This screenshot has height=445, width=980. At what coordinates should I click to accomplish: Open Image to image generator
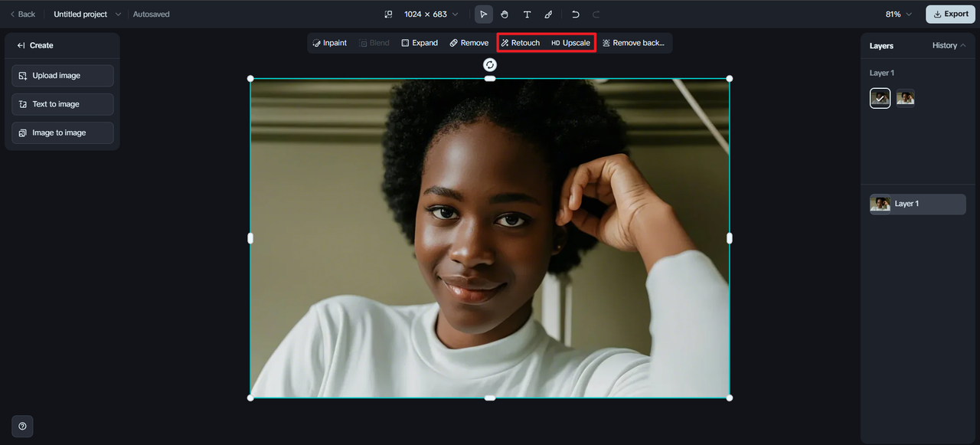63,133
